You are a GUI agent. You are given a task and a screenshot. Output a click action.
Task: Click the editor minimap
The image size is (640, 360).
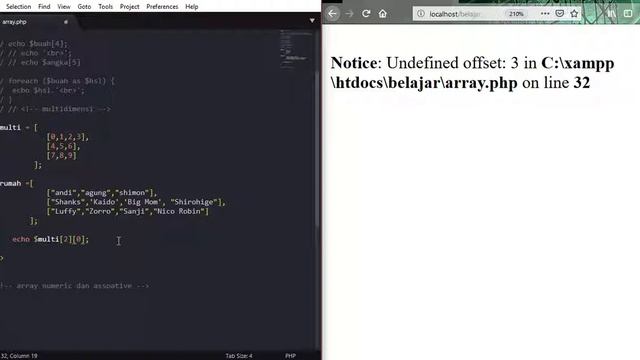[296, 49]
